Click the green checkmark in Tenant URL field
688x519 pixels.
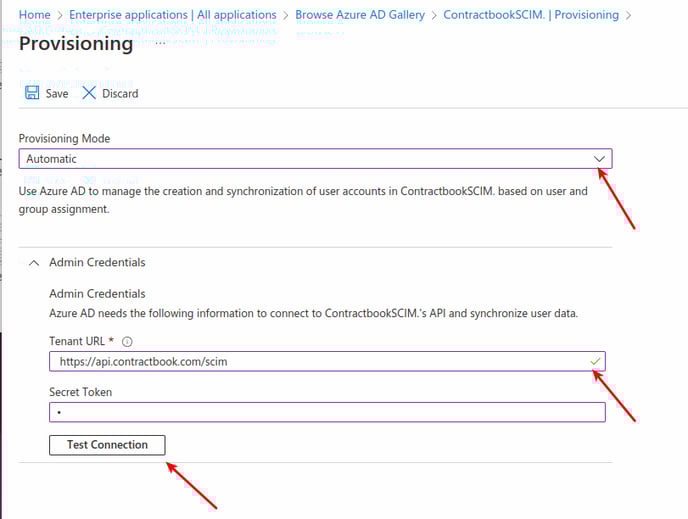597,361
